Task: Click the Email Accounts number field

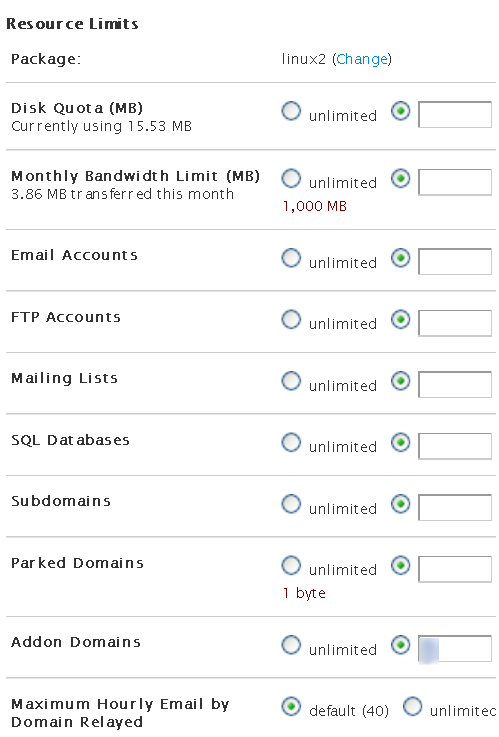Action: [455, 261]
